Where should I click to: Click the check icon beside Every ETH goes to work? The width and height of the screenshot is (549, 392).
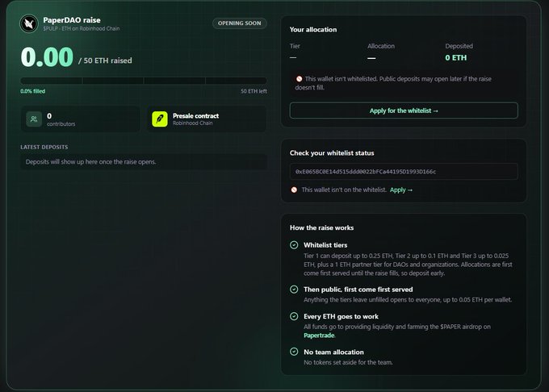294,316
